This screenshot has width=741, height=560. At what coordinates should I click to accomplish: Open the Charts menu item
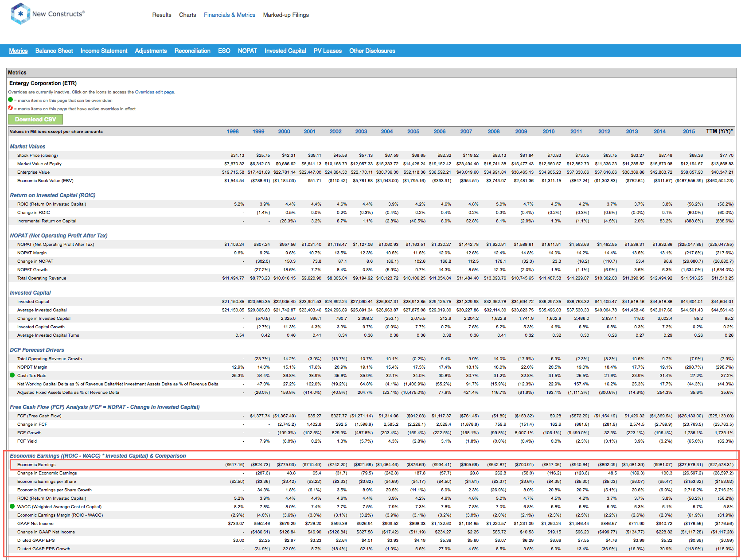(x=187, y=15)
